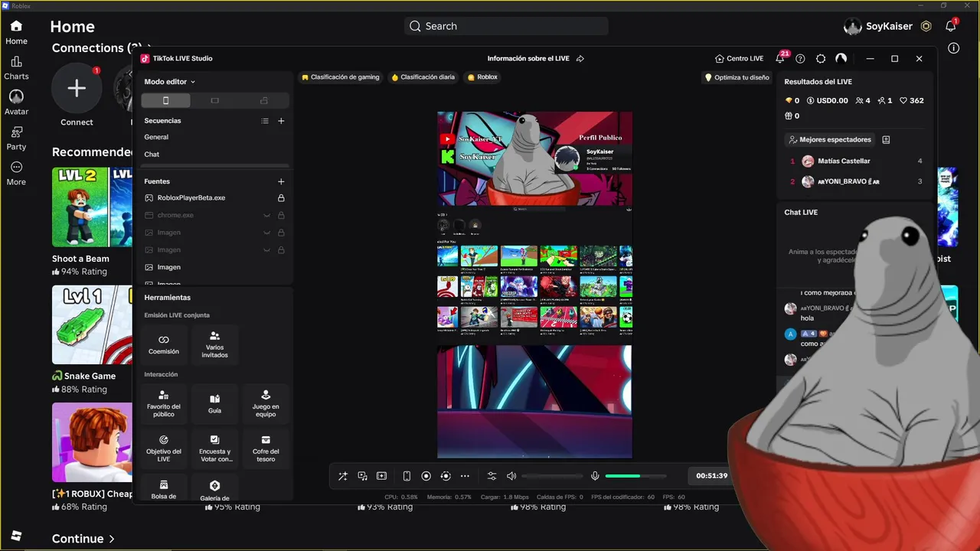This screenshot has width=980, height=551.
Task: Open TikTok LIVE Studio notifications bell
Action: (x=780, y=58)
